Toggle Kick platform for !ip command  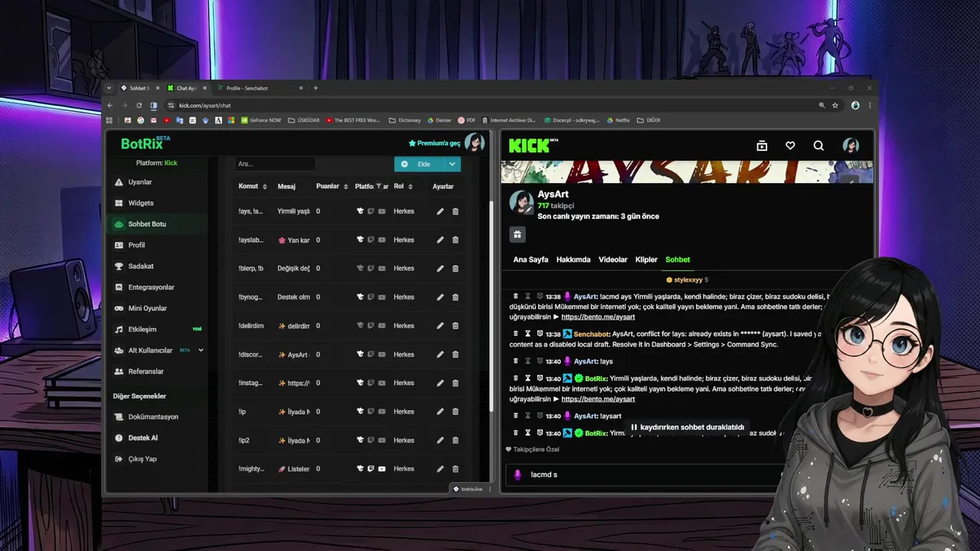point(360,412)
